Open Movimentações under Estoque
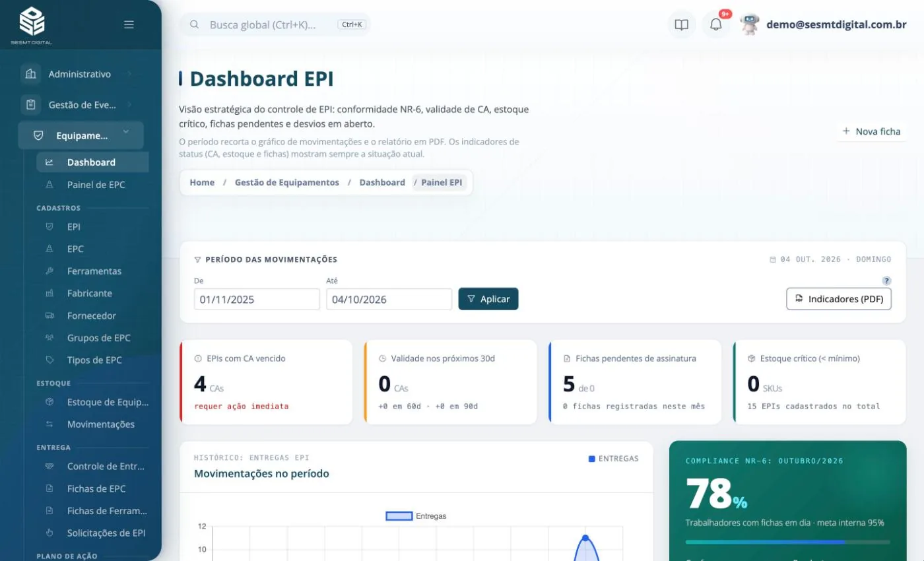The width and height of the screenshot is (924, 561). coord(92,424)
